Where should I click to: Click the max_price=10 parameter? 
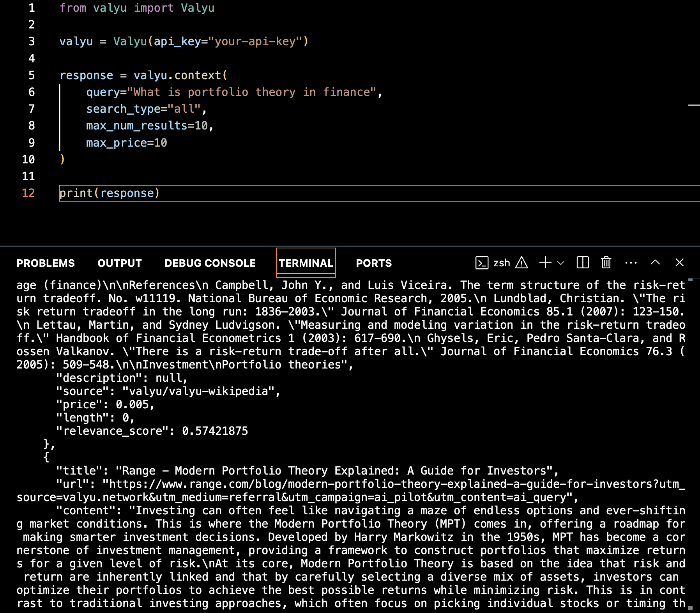tap(127, 143)
